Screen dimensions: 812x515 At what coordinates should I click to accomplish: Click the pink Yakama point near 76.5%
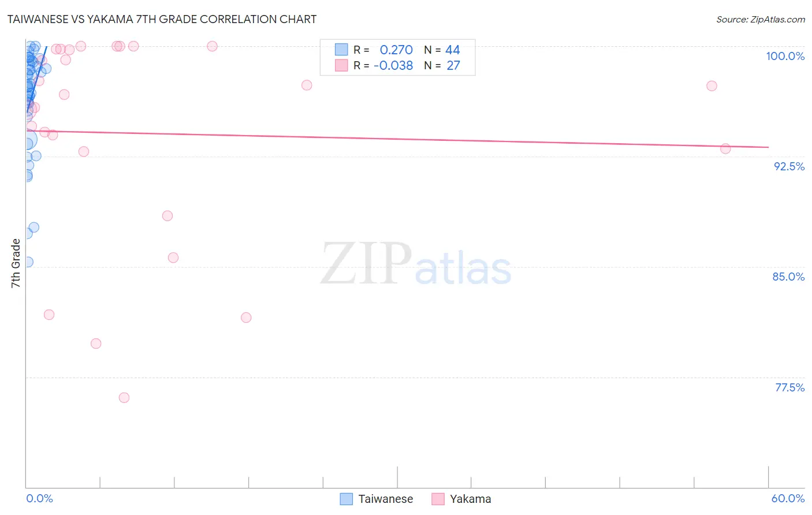click(124, 398)
